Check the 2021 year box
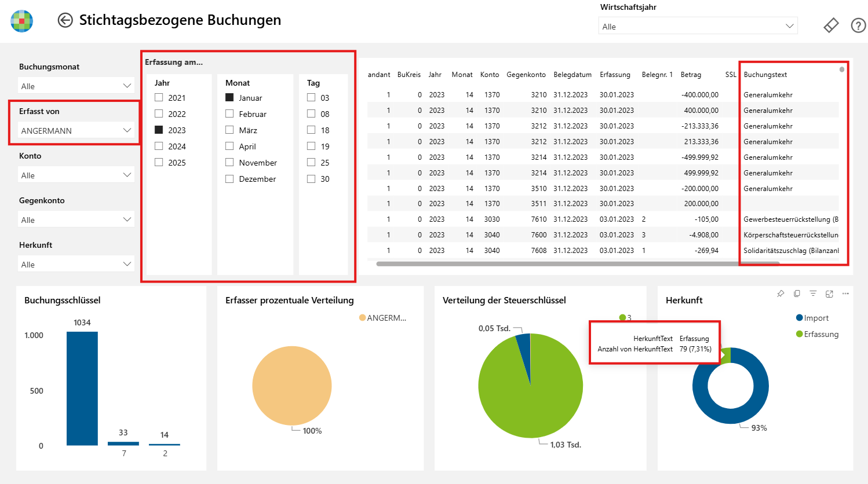This screenshot has height=484, width=868. (x=159, y=98)
